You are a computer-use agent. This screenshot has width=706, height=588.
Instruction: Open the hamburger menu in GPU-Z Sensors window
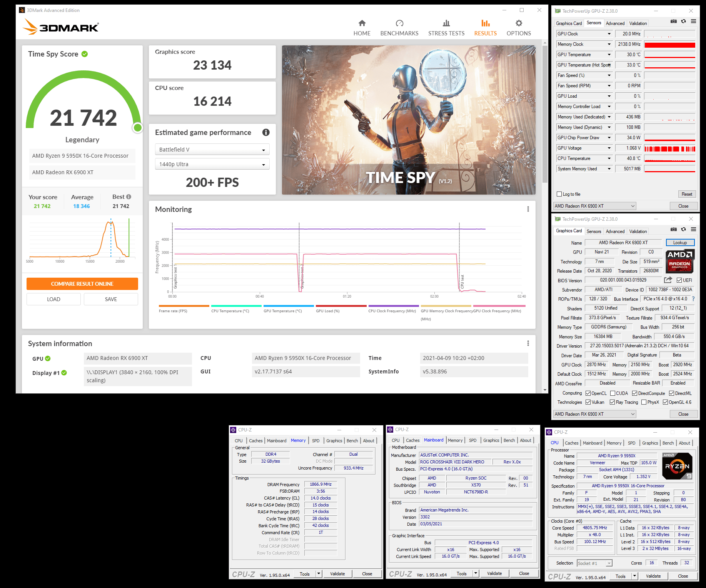[x=693, y=22]
